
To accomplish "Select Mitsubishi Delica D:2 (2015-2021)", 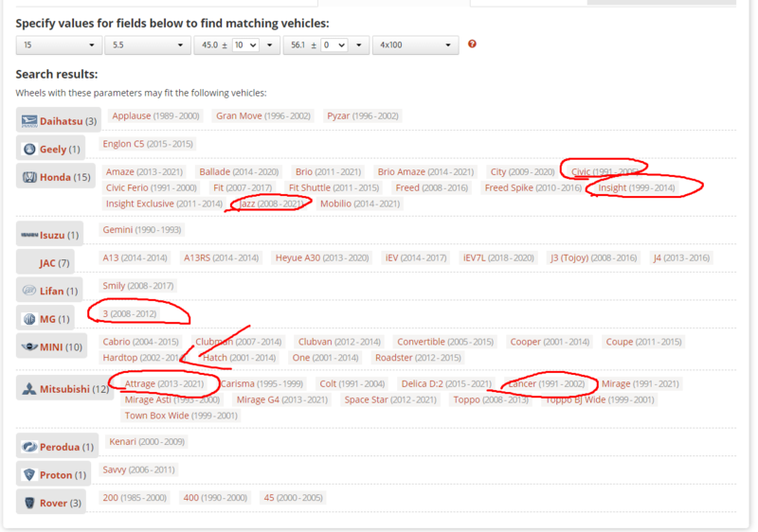I will [446, 383].
